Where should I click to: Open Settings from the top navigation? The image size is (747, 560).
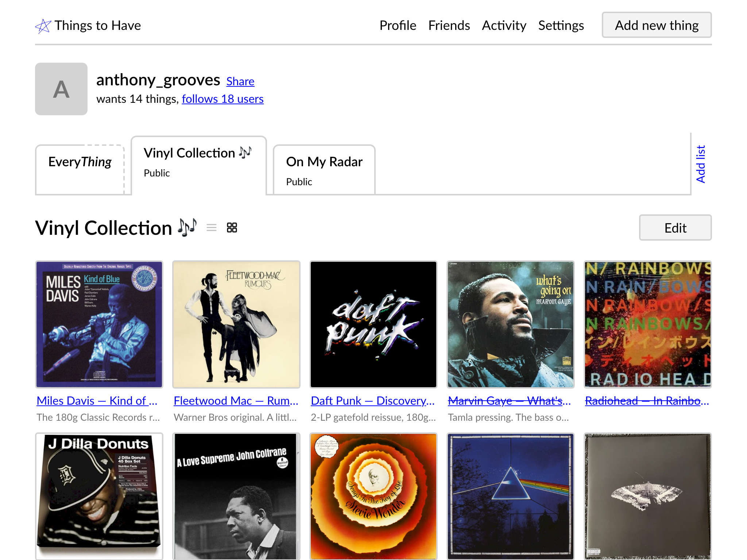point(561,26)
